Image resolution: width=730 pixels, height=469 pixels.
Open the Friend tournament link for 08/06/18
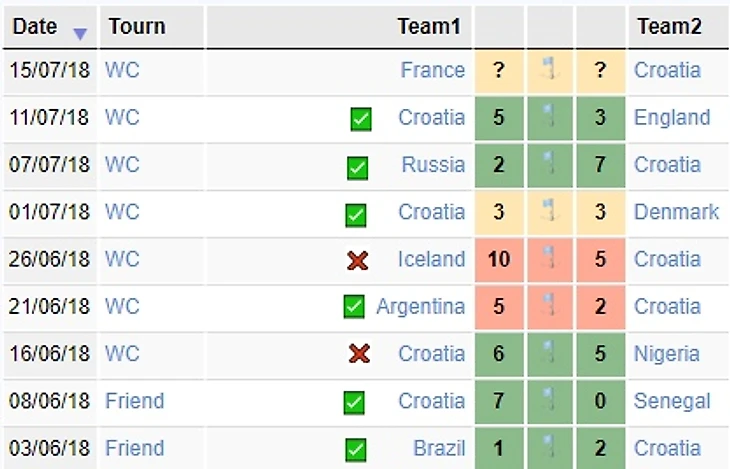(134, 401)
